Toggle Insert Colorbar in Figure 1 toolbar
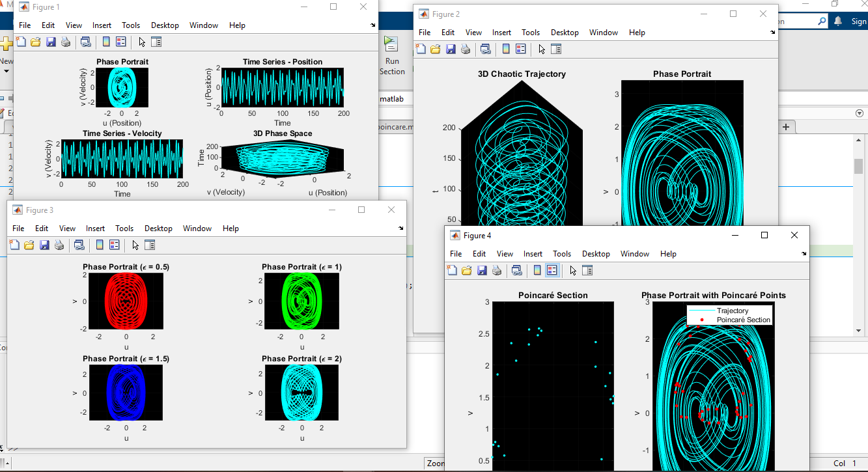This screenshot has width=868, height=472. [x=106, y=42]
